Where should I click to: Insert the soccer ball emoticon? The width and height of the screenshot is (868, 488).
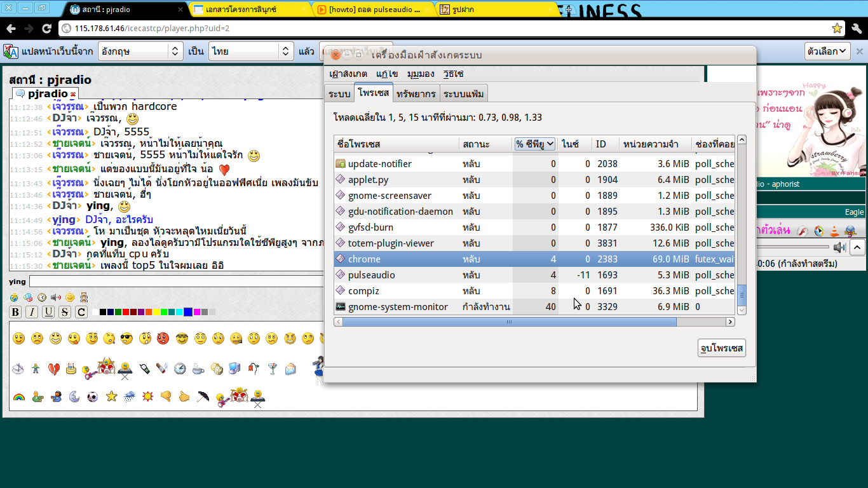click(x=93, y=397)
